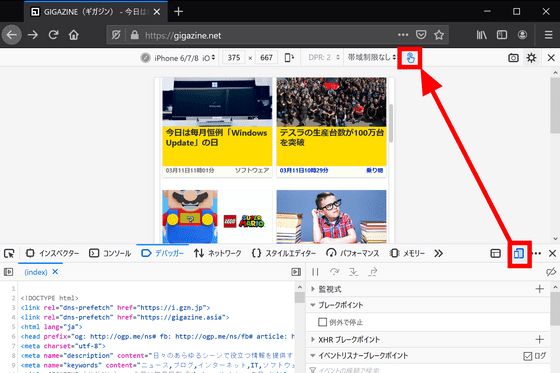Open the LEGO Super Mario thumbnail
Viewport: 560px width, 373px height.
pyautogui.click(x=217, y=217)
